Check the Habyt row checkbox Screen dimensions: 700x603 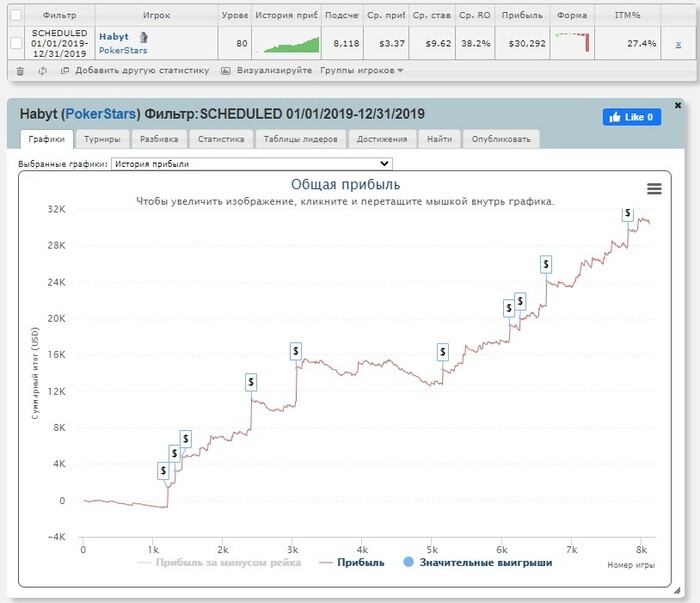tap(16, 43)
